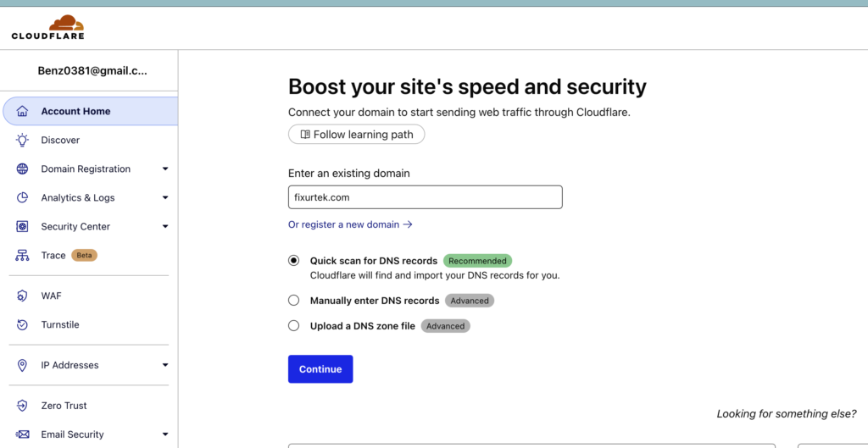This screenshot has height=448, width=868.
Task: Click the Domain Registration globe icon
Action: coord(23,169)
